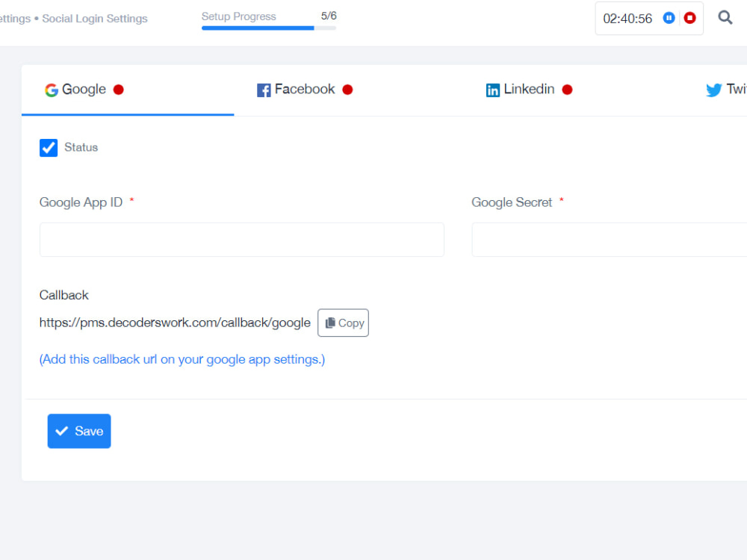
Task: Uncheck the Status checkbox
Action: coord(49,148)
